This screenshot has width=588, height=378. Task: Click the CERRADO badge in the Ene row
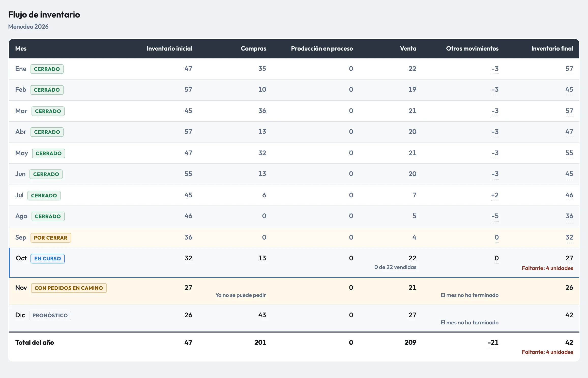[47, 69]
